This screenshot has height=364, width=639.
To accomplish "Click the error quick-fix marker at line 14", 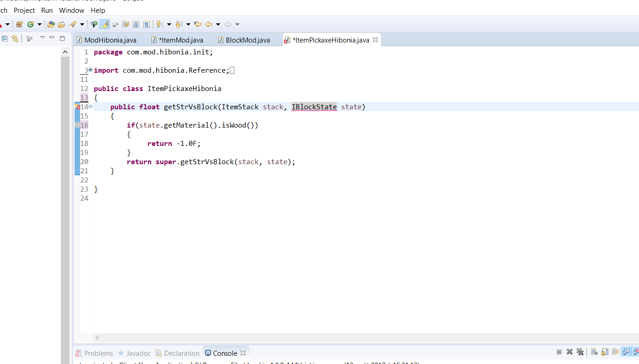I will [x=77, y=107].
